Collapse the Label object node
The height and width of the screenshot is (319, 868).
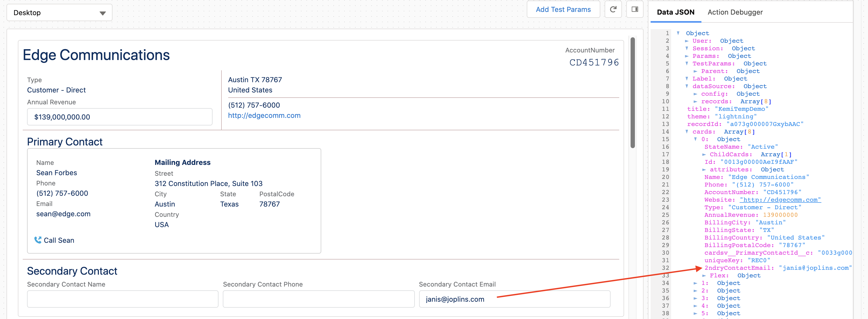687,78
